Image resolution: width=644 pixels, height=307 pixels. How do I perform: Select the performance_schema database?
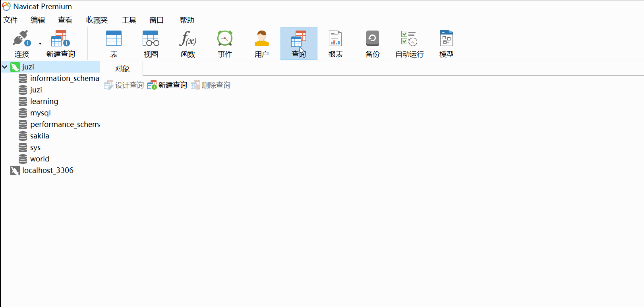point(65,125)
